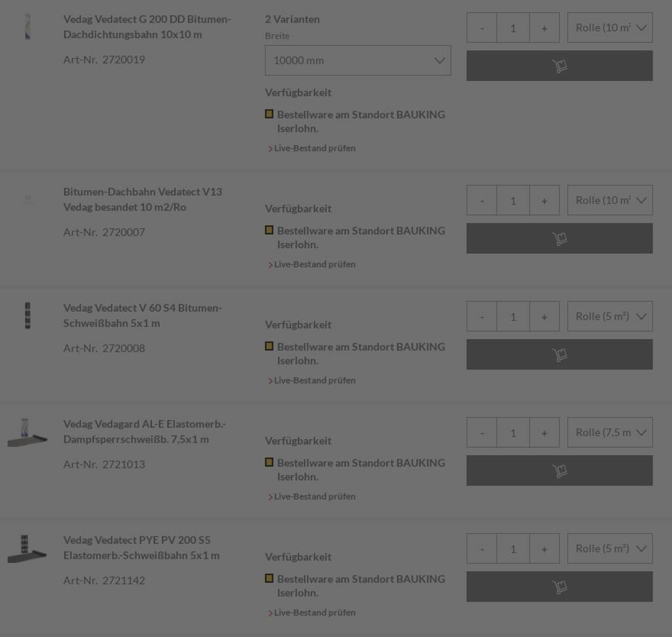Open unit dropdown for Vedatect PYE PV 200
The image size is (672, 637).
tap(610, 548)
